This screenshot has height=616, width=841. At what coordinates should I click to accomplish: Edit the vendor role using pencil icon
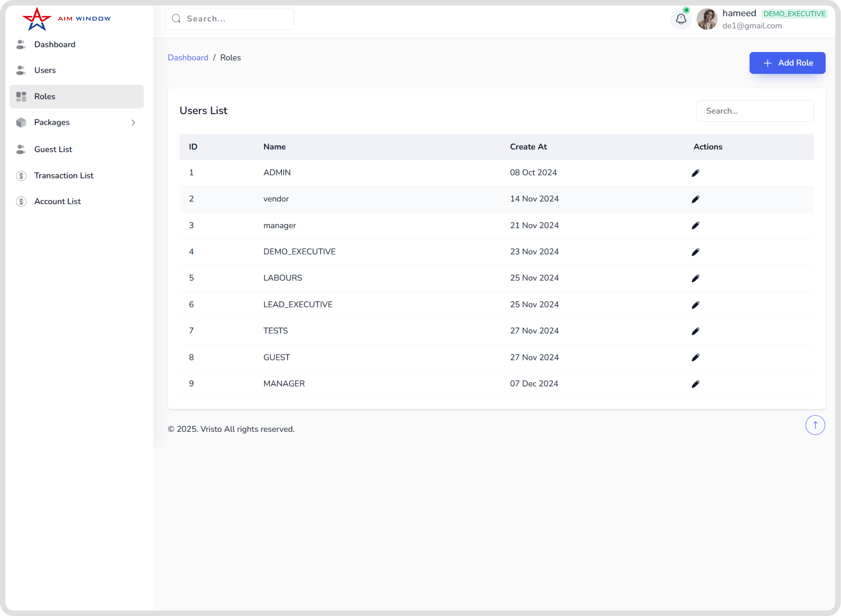[695, 199]
